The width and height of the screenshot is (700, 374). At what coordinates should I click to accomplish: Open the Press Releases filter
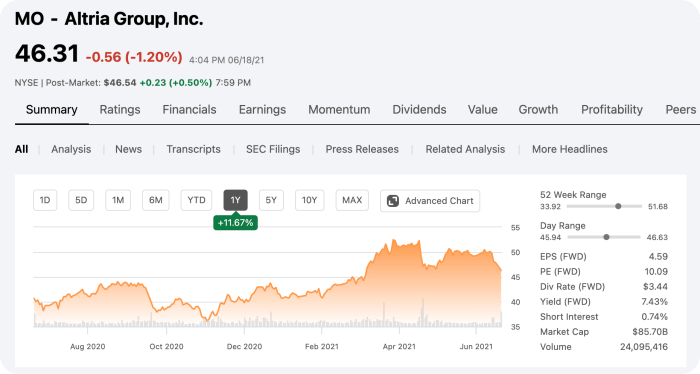point(362,149)
